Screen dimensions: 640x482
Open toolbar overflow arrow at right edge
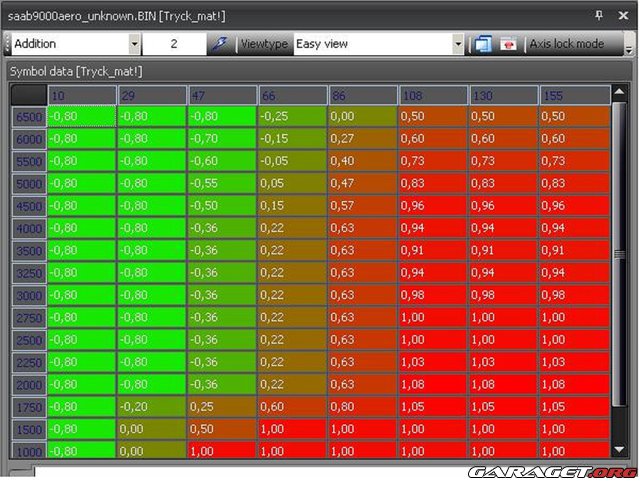[629, 44]
